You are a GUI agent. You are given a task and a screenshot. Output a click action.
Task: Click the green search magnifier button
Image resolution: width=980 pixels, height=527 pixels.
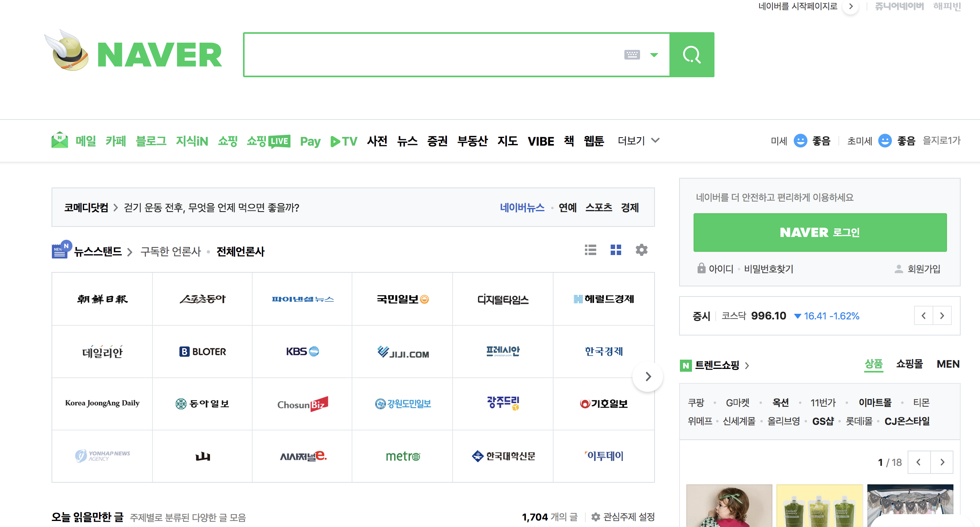pos(692,55)
